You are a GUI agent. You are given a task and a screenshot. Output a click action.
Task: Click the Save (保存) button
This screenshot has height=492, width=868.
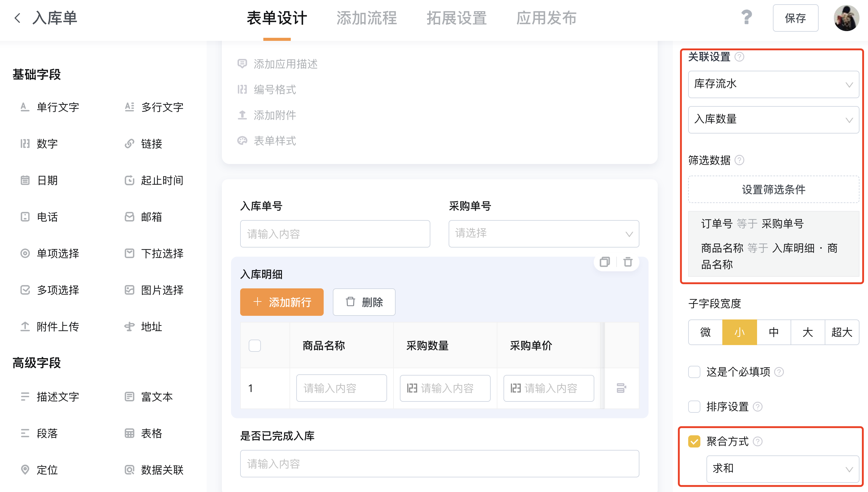click(795, 18)
